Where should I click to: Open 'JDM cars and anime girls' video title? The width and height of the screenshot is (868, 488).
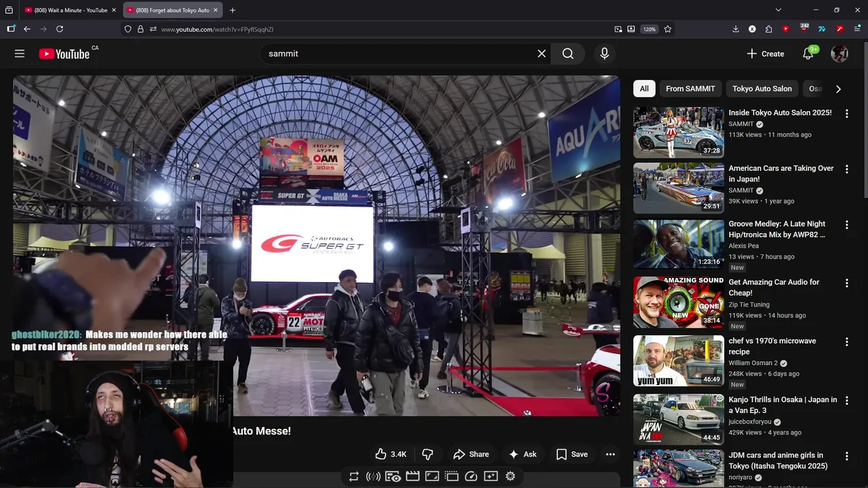point(778,461)
